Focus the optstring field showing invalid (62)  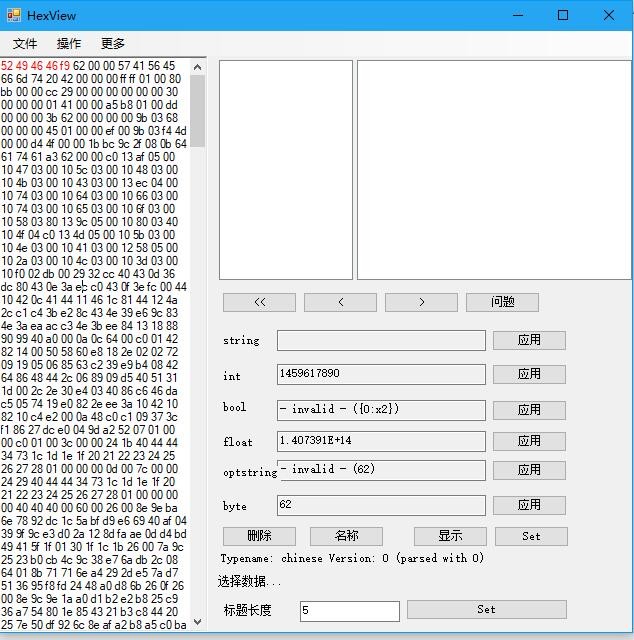click(381, 471)
